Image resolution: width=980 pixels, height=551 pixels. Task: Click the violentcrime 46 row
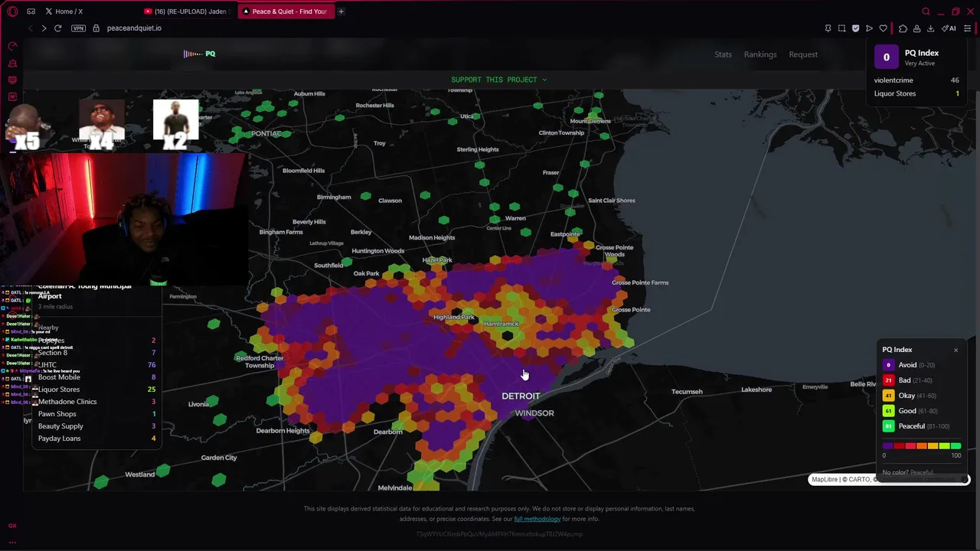click(x=916, y=80)
